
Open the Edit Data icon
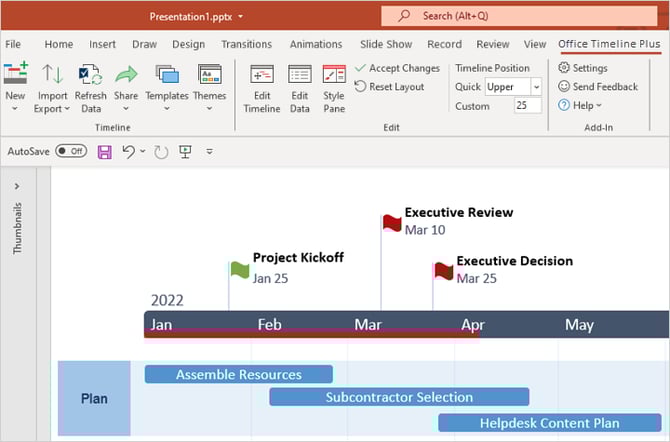click(299, 76)
